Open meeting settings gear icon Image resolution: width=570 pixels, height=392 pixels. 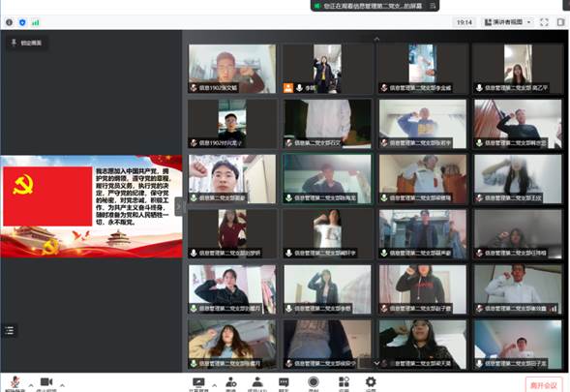pyautogui.click(x=371, y=381)
